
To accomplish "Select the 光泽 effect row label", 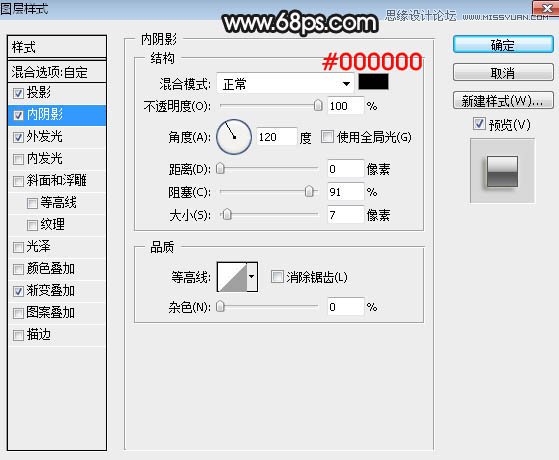I will coord(39,246).
